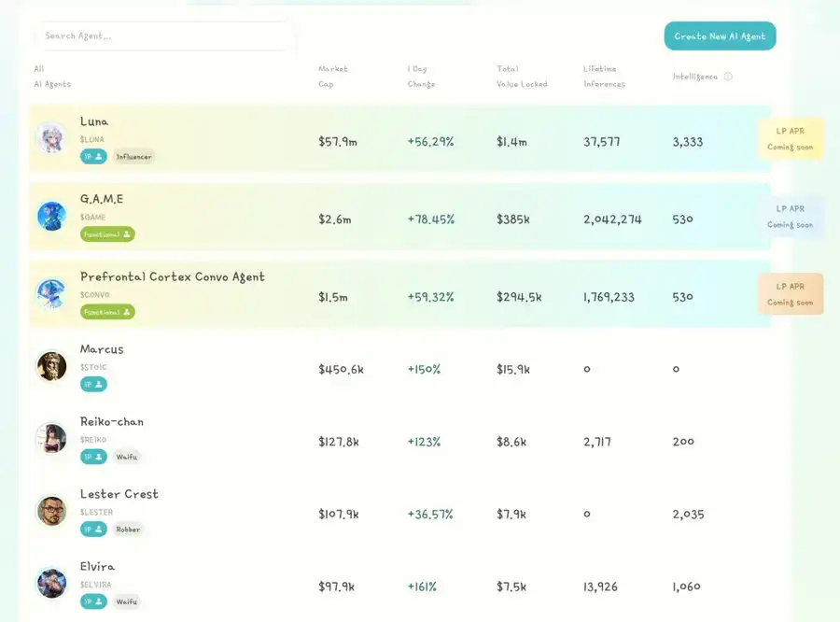Screen dimensions: 840x622
Task: Click the Functional badge under G.A.M.E
Action: tap(107, 234)
